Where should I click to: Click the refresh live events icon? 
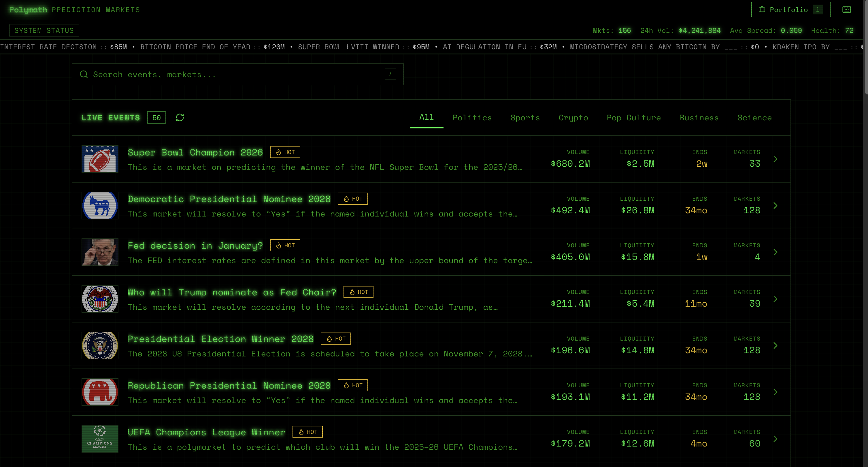click(x=180, y=117)
